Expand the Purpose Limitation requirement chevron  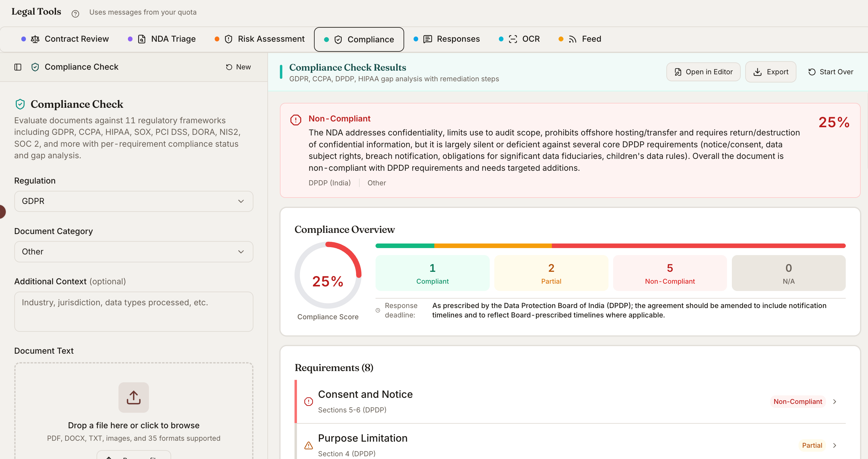(834, 446)
